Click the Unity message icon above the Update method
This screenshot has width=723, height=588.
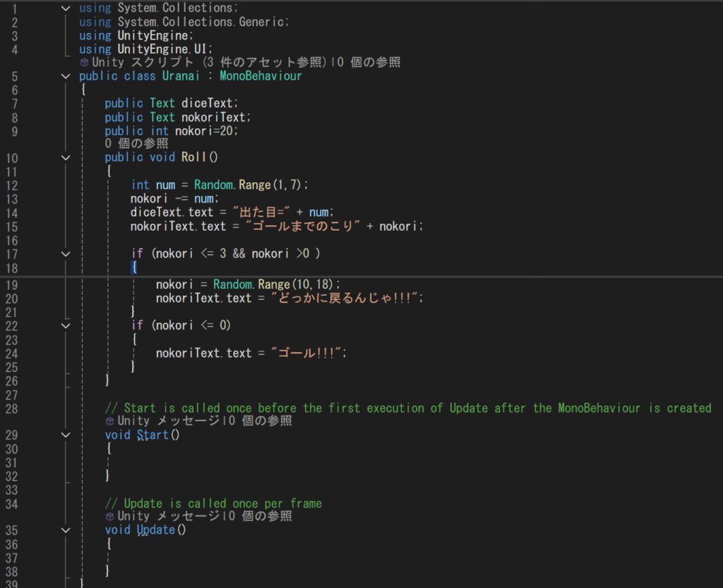click(x=109, y=516)
